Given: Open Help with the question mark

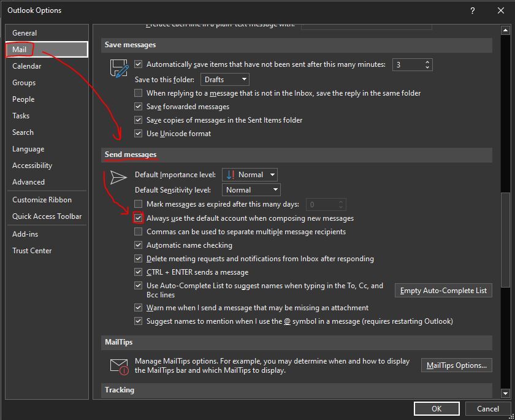Looking at the screenshot, I should [x=472, y=11].
